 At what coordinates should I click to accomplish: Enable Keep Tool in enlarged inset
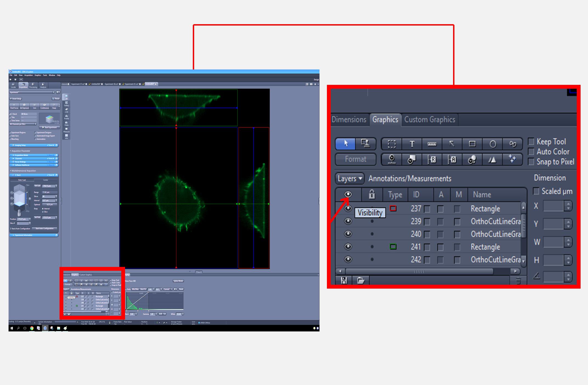(x=531, y=141)
